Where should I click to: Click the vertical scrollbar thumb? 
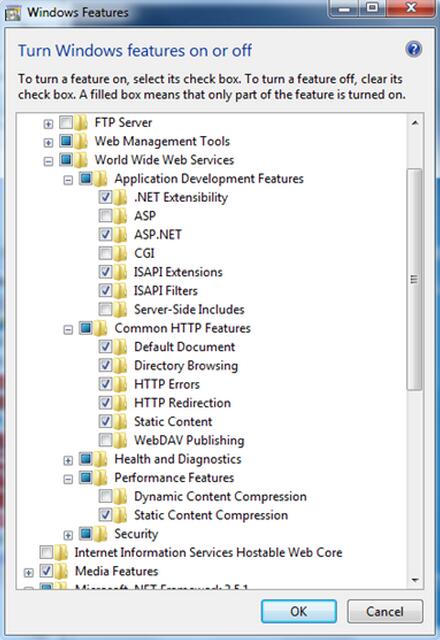click(415, 280)
